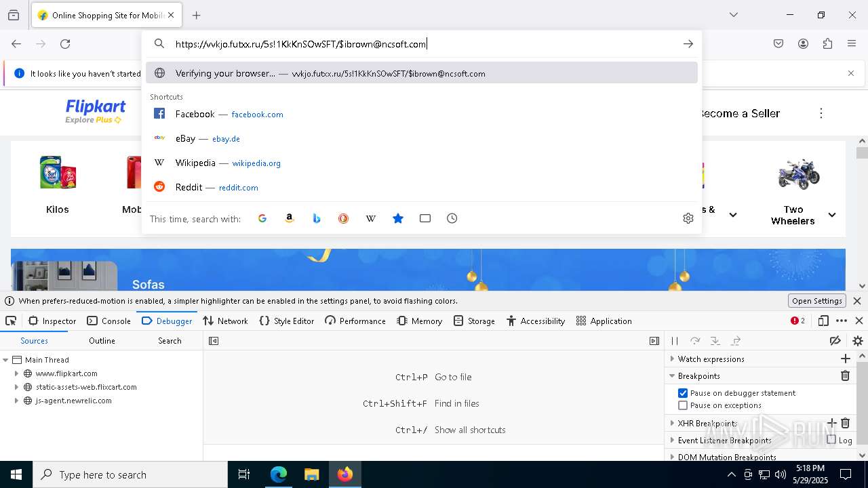Image resolution: width=868 pixels, height=488 pixels.
Task: Open the Outline sub-tab
Action: pyautogui.click(x=102, y=341)
